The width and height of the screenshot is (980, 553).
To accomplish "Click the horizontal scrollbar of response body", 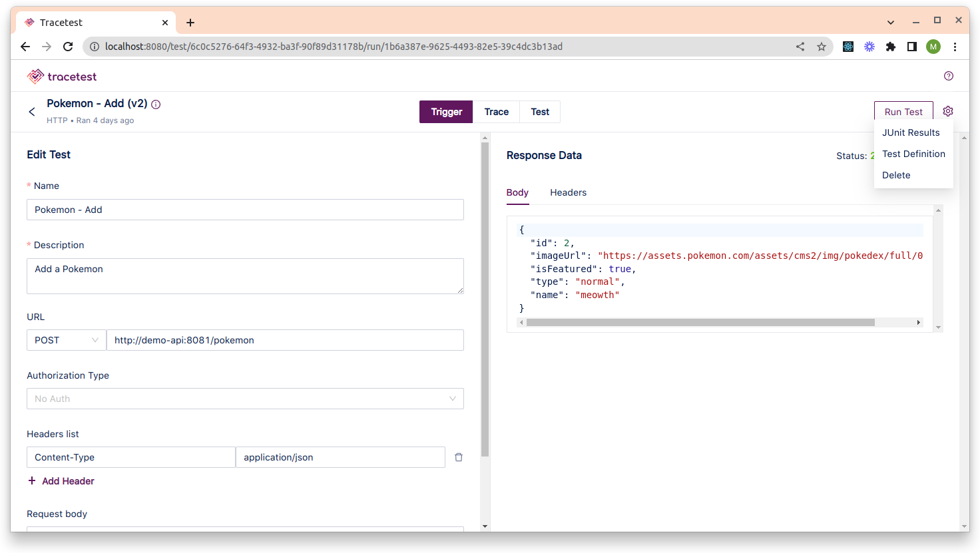I will tap(700, 322).
